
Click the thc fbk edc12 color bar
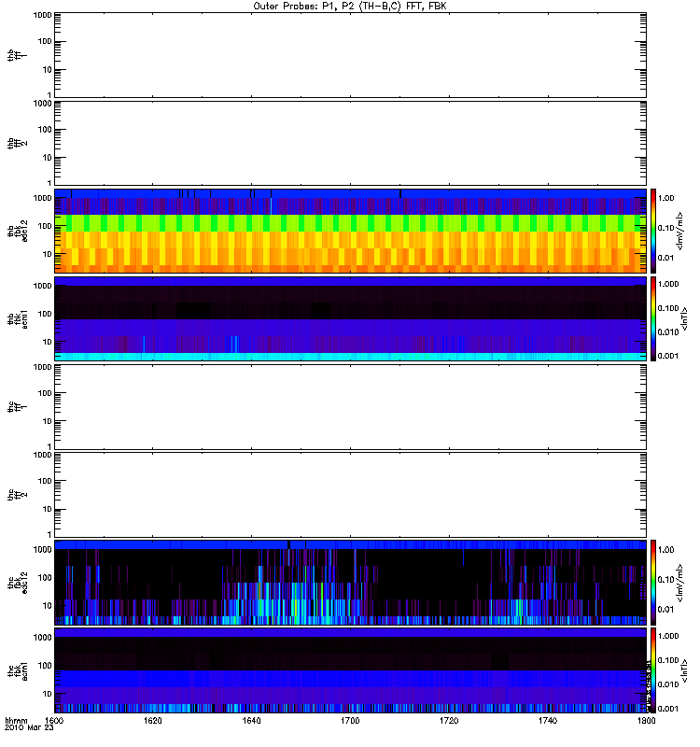click(x=653, y=582)
